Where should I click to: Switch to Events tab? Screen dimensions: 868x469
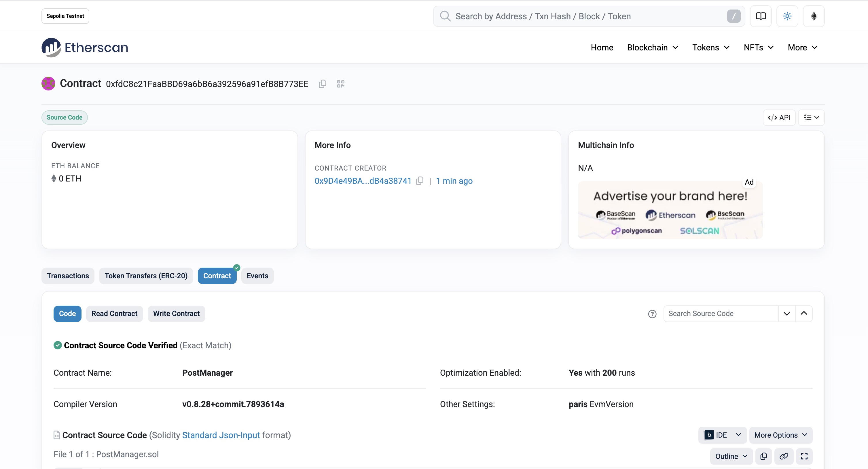[x=257, y=276]
